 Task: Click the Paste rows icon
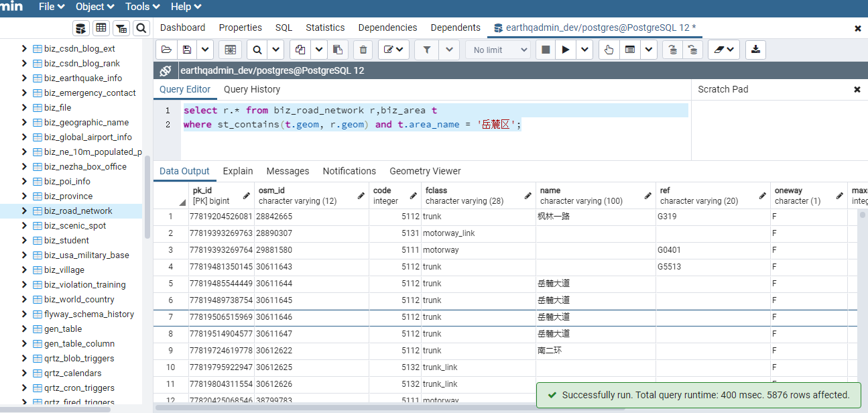(x=337, y=50)
